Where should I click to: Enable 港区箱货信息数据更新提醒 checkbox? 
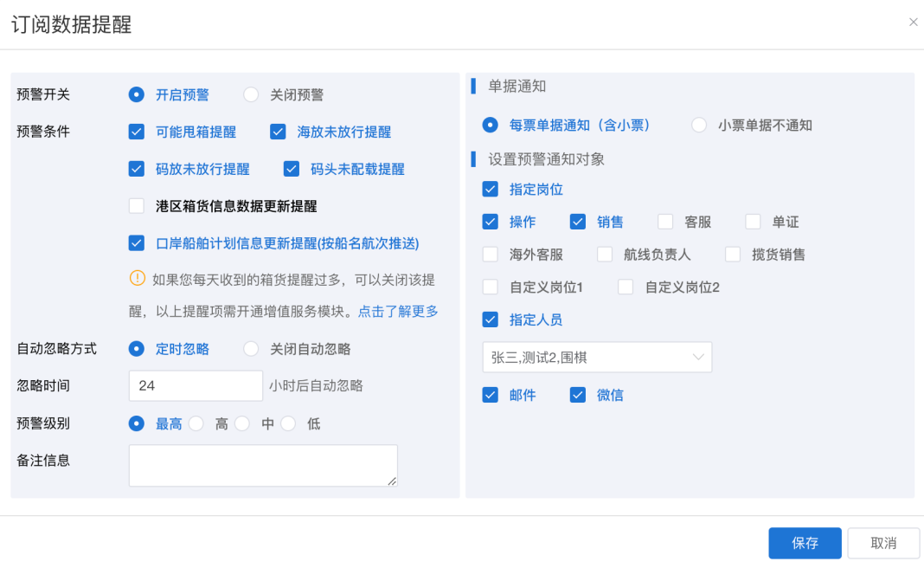[137, 206]
